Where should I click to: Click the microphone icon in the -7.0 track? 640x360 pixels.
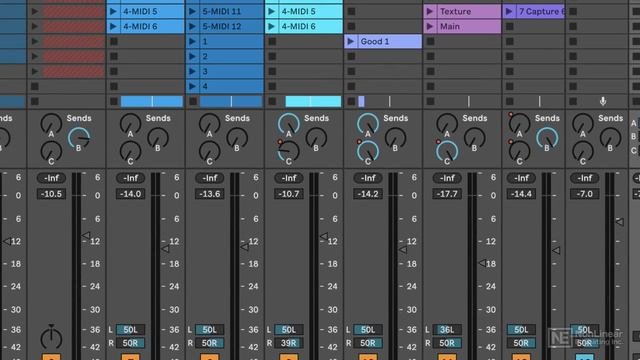click(603, 101)
